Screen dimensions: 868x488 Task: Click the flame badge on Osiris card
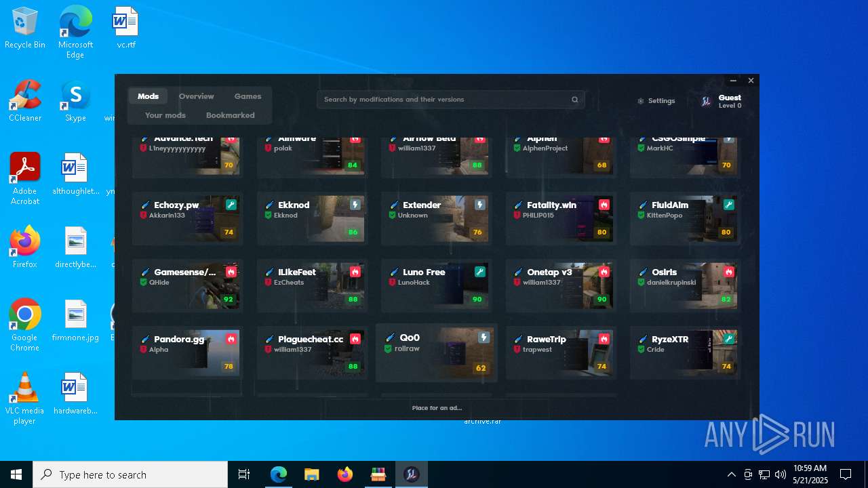tap(729, 272)
